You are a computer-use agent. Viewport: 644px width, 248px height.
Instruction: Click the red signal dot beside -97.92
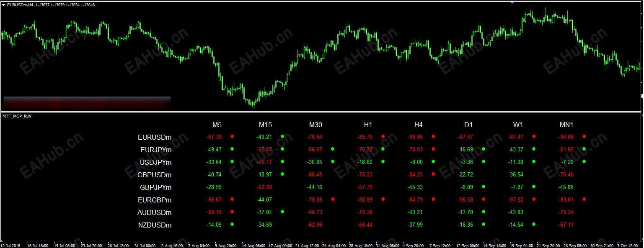tap(534, 199)
